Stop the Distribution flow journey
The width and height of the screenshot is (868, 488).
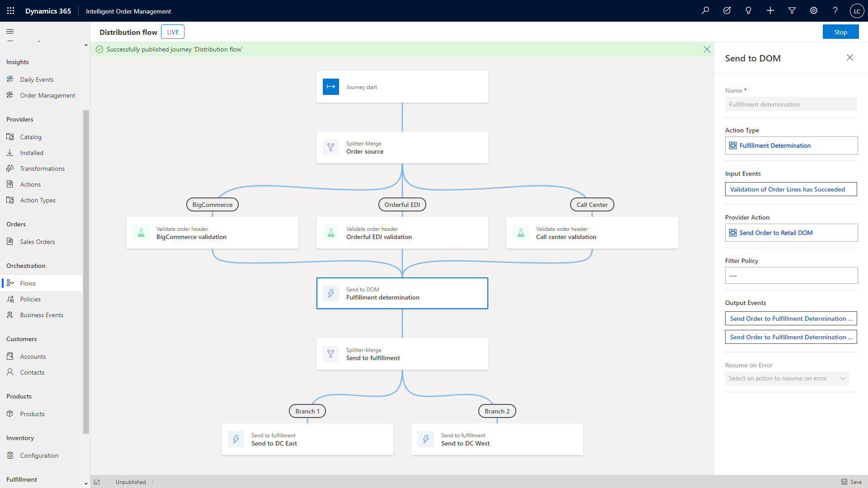coord(840,32)
